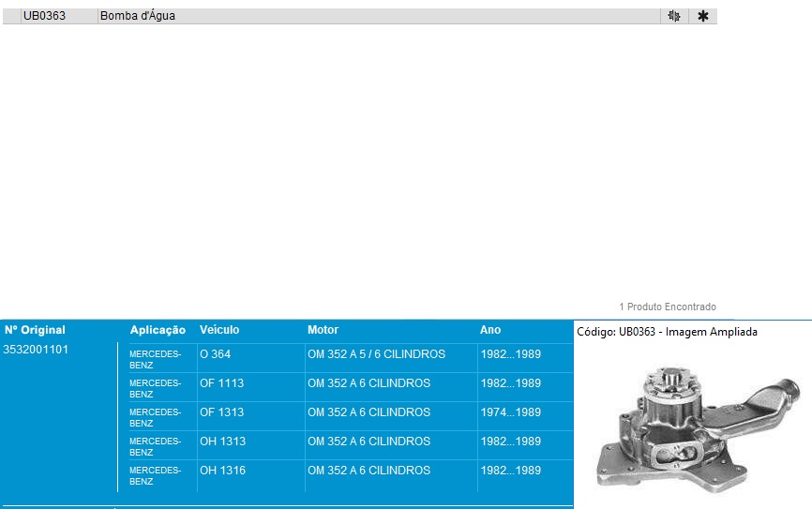812x509 pixels.
Task: Click the Aplicação column header
Action: point(158,330)
